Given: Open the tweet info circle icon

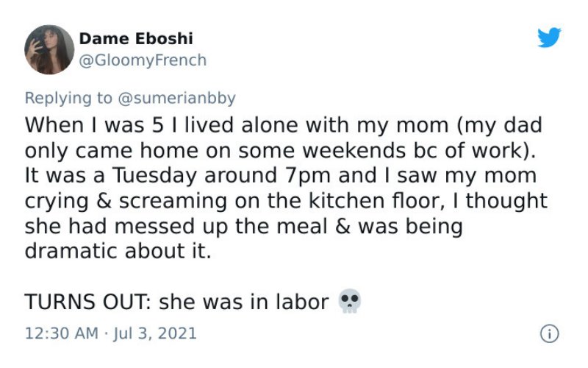Looking at the screenshot, I should [549, 334].
